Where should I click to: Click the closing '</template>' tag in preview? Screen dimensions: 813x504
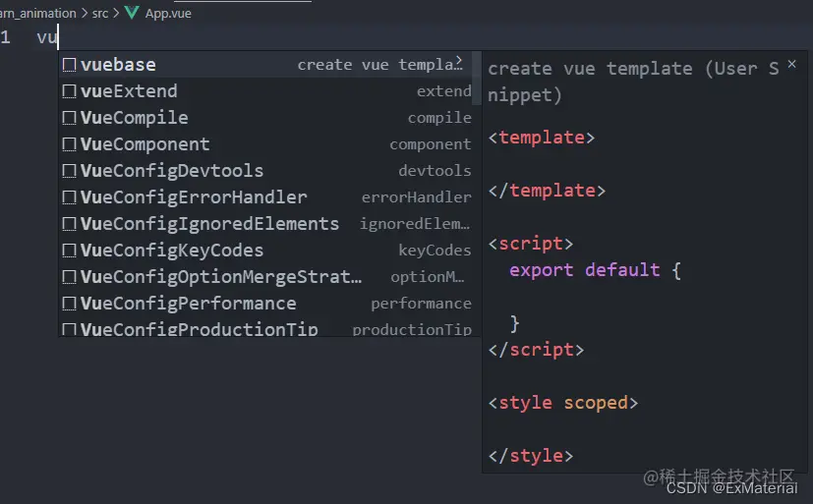click(547, 191)
